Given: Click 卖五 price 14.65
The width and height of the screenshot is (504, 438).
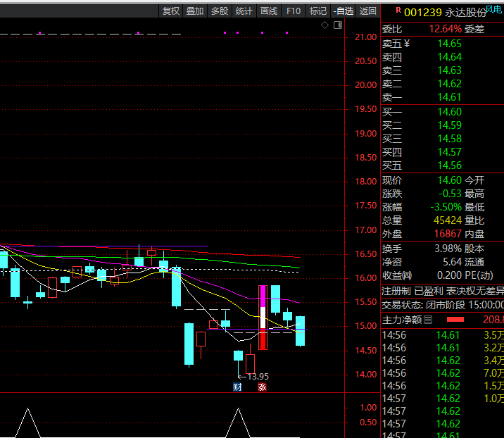Looking at the screenshot, I should pos(449,44).
